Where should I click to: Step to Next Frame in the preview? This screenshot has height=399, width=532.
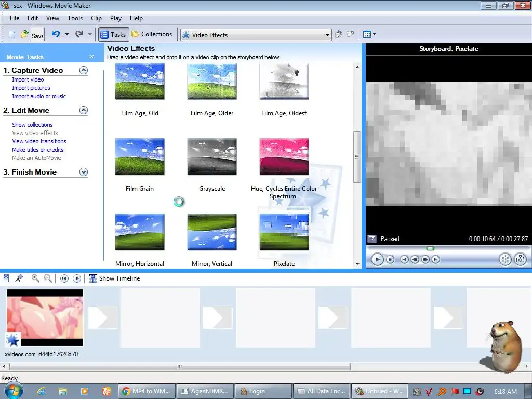(x=425, y=260)
